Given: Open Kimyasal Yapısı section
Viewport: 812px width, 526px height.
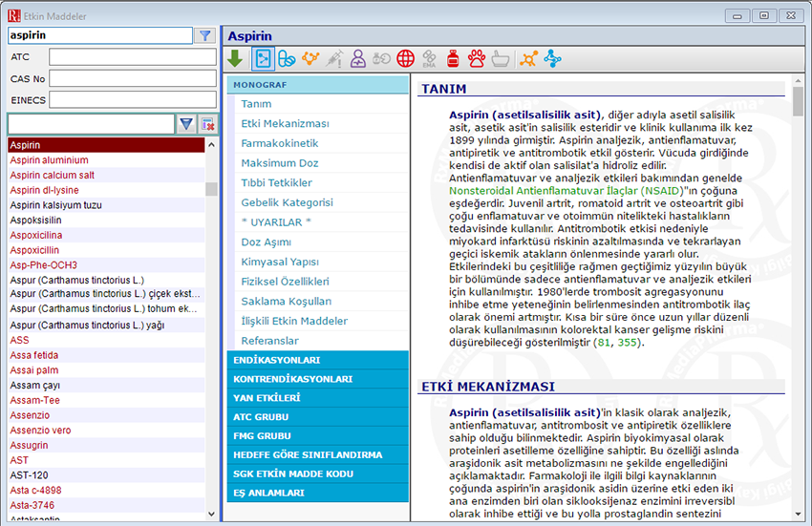Looking at the screenshot, I should pyautogui.click(x=280, y=262).
